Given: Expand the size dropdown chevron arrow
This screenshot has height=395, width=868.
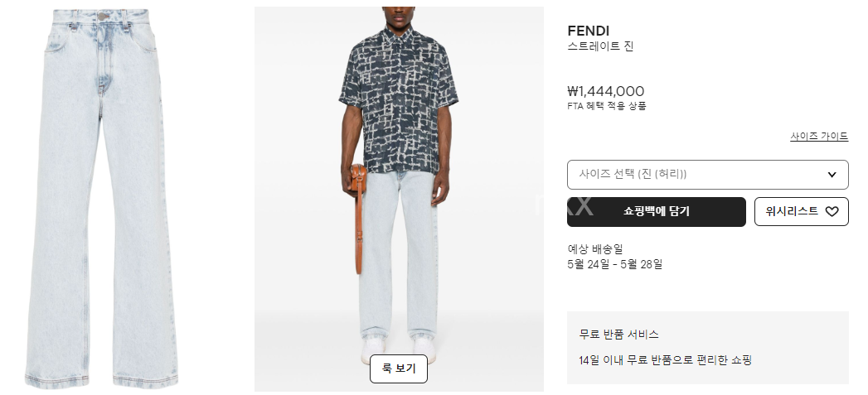Looking at the screenshot, I should pyautogui.click(x=832, y=175).
